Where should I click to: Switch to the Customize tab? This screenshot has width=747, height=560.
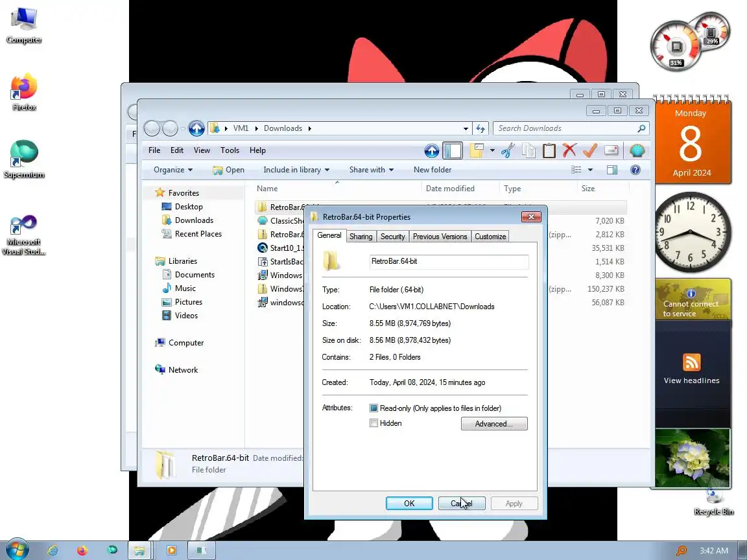[490, 237]
